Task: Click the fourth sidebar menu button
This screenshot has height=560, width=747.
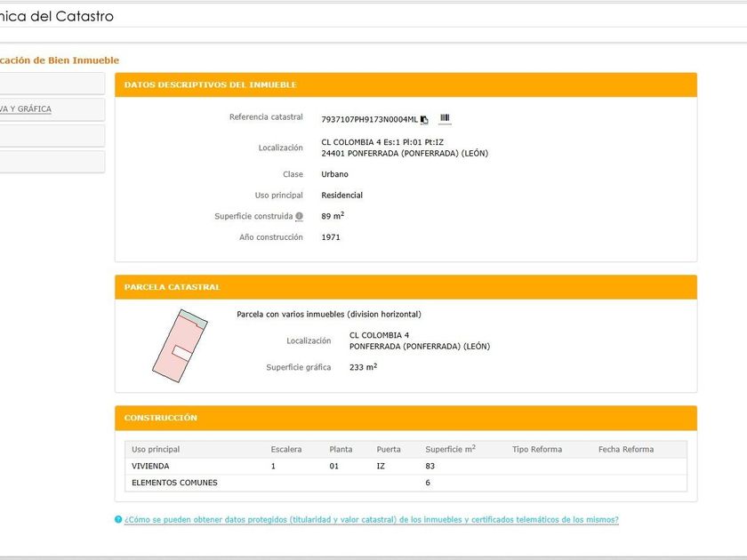Action: pos(52,162)
